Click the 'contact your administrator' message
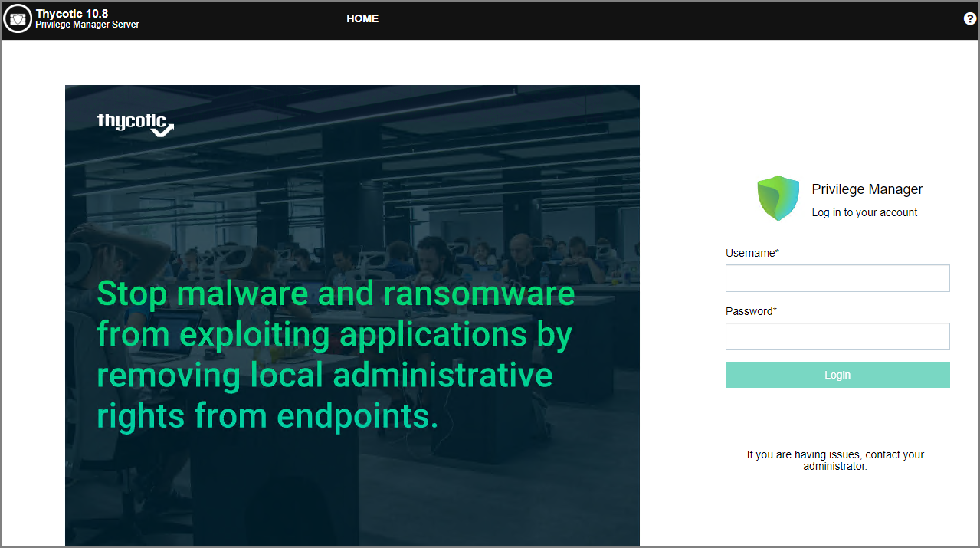Viewport: 980px width, 548px height. click(x=835, y=460)
